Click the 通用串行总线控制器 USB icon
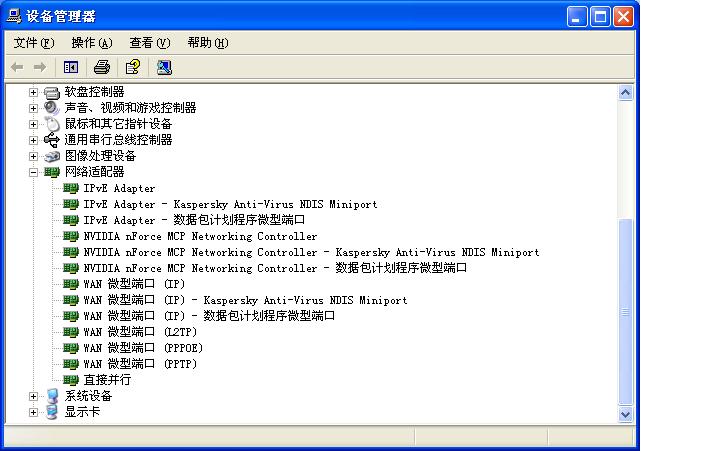 [x=52, y=140]
